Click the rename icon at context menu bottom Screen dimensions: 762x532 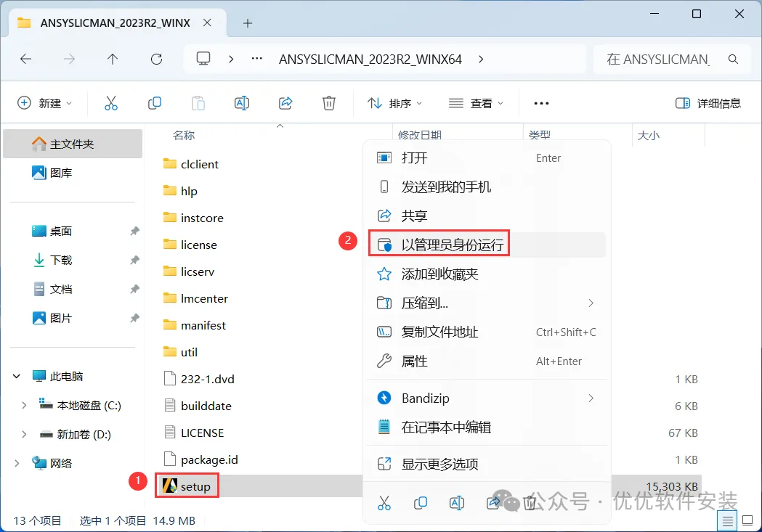457,503
